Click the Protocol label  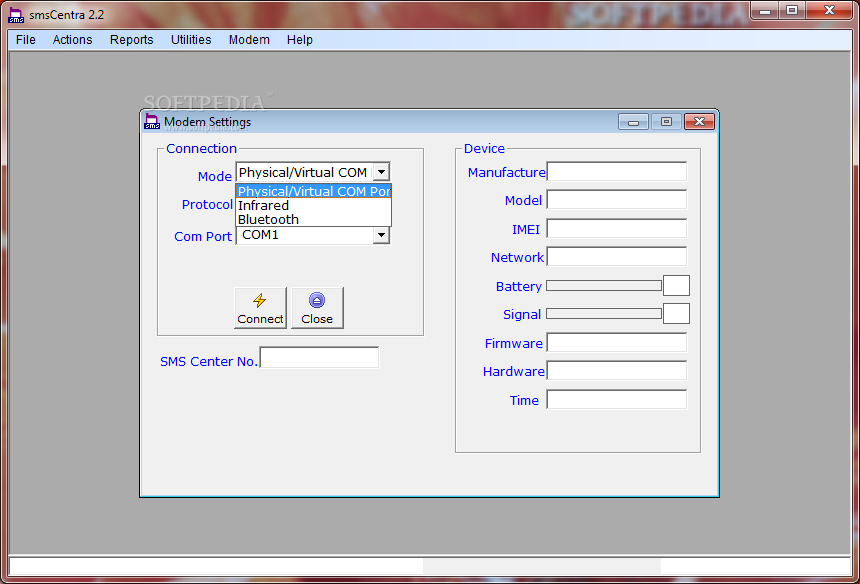(207, 205)
